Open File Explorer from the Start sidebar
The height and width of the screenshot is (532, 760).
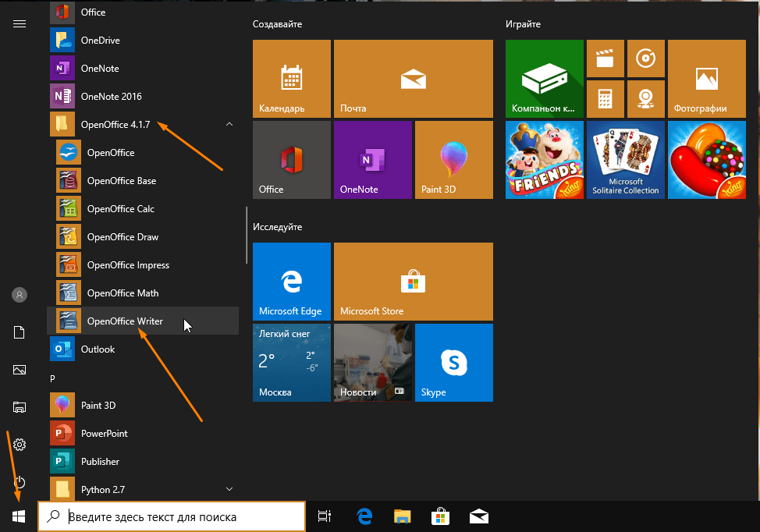coord(20,407)
